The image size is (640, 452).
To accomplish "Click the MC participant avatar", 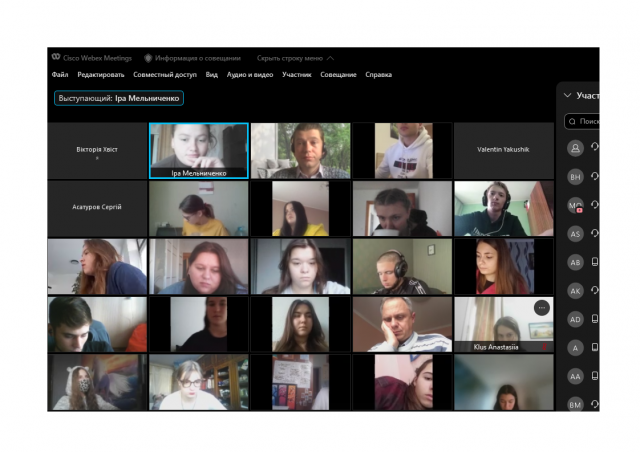I will click(576, 205).
